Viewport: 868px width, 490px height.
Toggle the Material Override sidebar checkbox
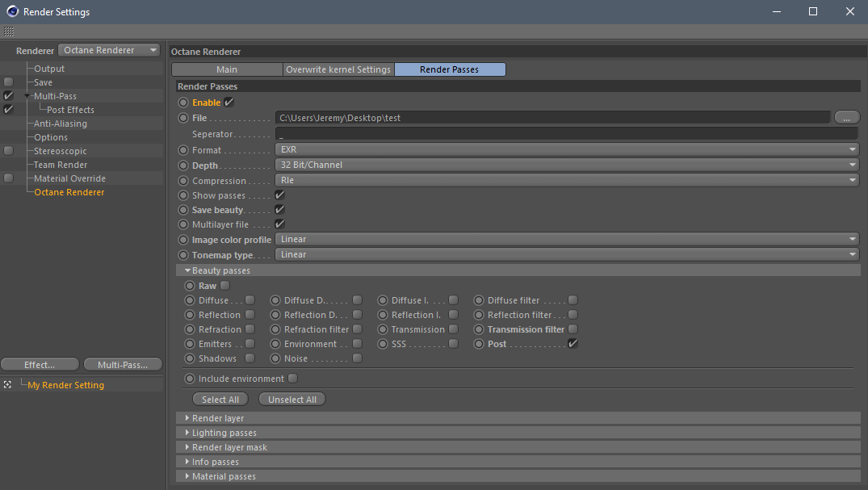point(8,178)
